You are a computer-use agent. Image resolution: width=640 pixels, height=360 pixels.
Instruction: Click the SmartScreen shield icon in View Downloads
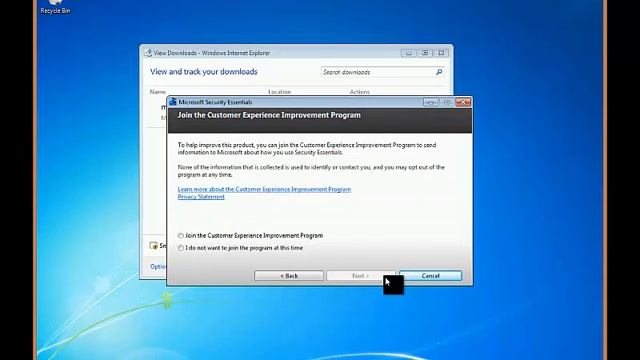click(x=153, y=246)
